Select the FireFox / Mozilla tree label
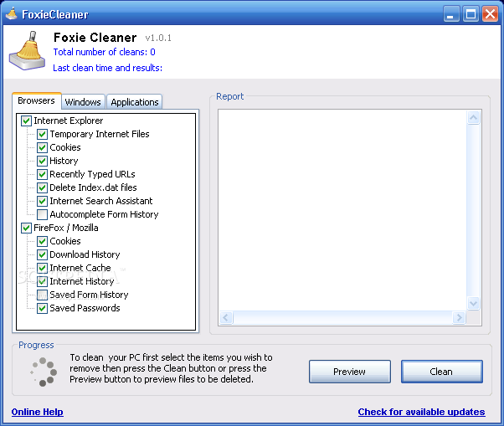Image resolution: width=504 pixels, height=426 pixels. click(x=66, y=228)
